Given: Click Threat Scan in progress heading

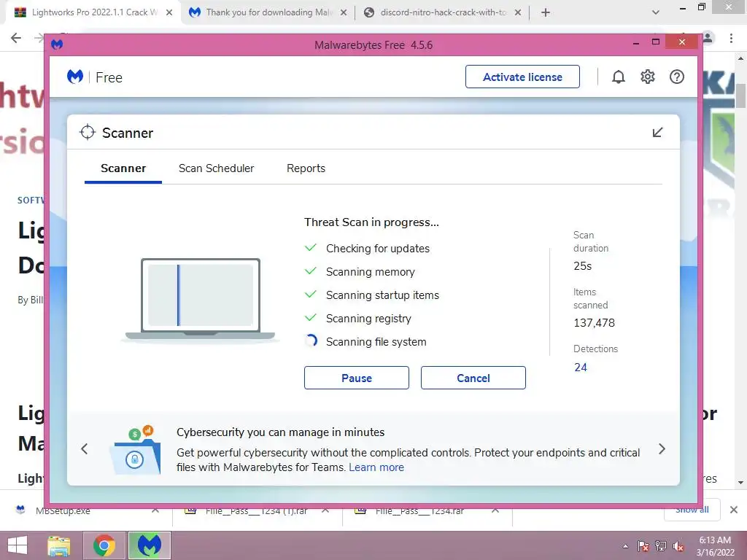Looking at the screenshot, I should tap(371, 222).
